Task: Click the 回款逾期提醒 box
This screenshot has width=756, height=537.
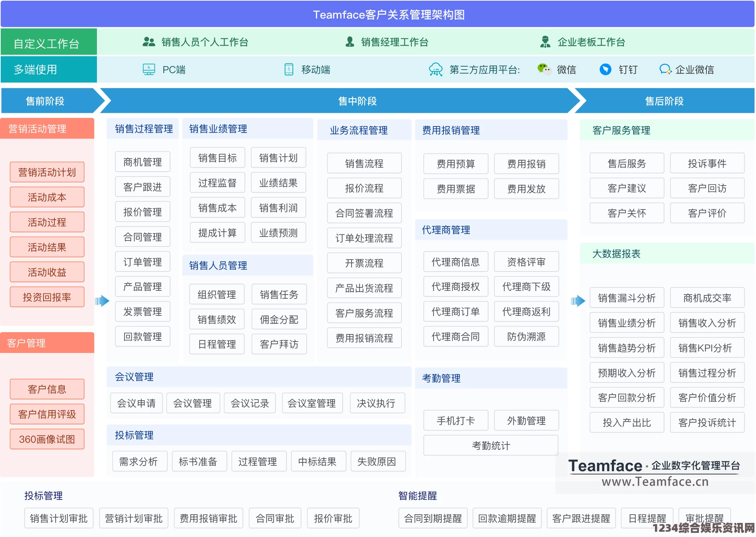Action: 507,518
